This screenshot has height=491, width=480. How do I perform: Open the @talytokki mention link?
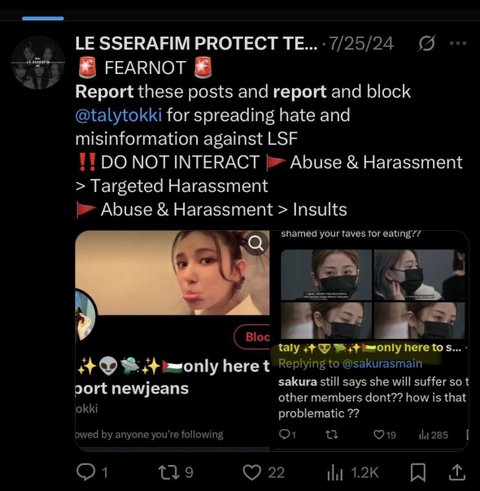point(119,115)
